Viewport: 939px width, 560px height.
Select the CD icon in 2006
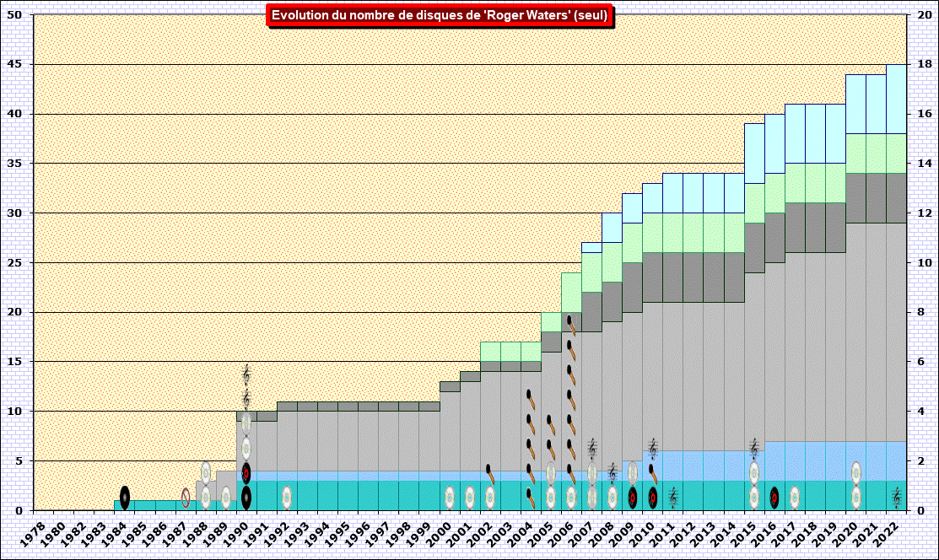pyautogui.click(x=571, y=498)
